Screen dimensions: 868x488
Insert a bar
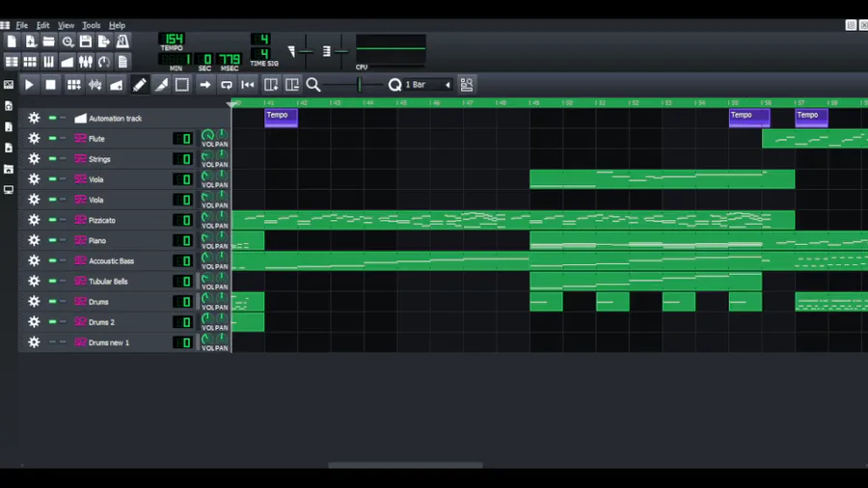pyautogui.click(x=271, y=85)
